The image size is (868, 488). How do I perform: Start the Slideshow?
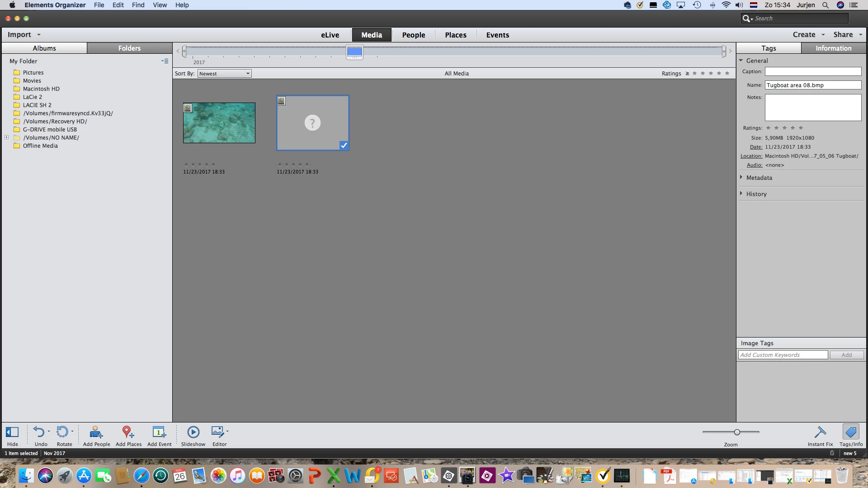click(193, 432)
